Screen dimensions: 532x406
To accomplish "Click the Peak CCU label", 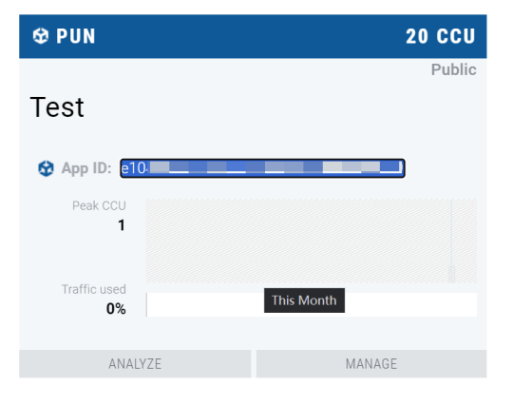I will 99,205.
